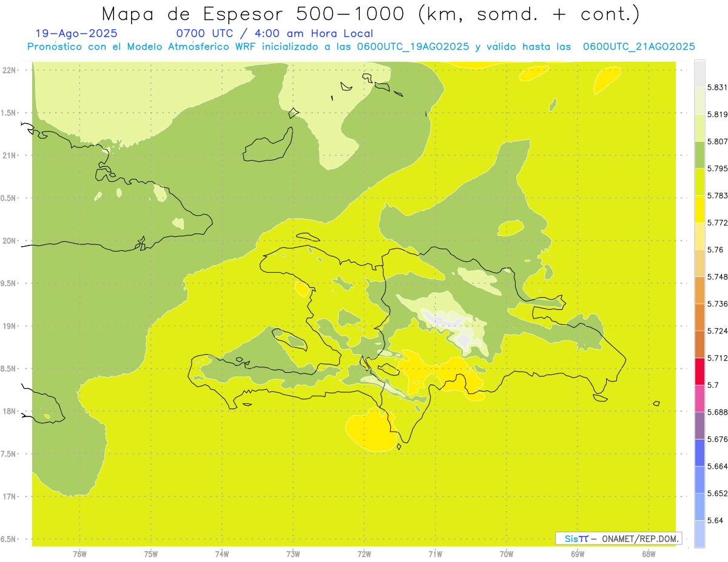Click the 5.736 legend value
This screenshot has height=562, width=728.
click(717, 304)
